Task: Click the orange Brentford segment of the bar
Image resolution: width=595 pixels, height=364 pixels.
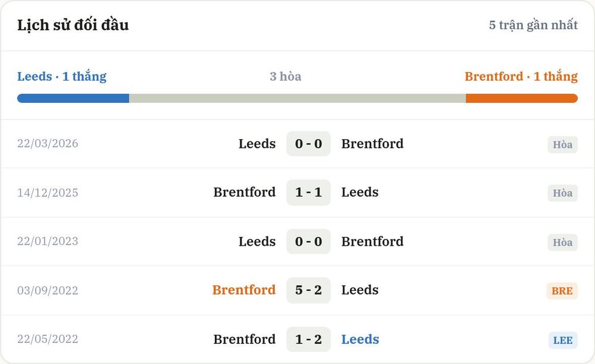Action: point(522,99)
